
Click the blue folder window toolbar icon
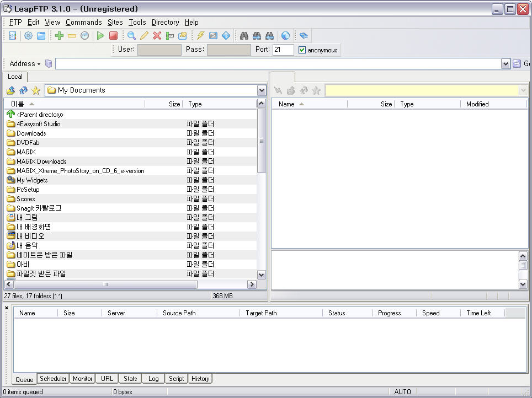pyautogui.click(x=41, y=36)
